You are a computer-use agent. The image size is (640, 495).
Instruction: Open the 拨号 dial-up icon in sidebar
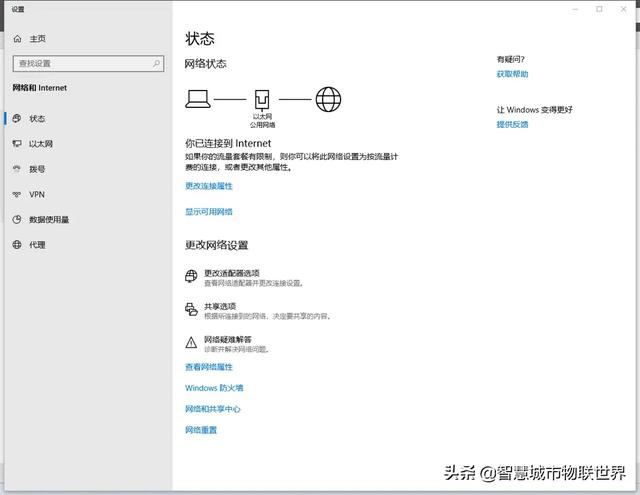[x=17, y=169]
